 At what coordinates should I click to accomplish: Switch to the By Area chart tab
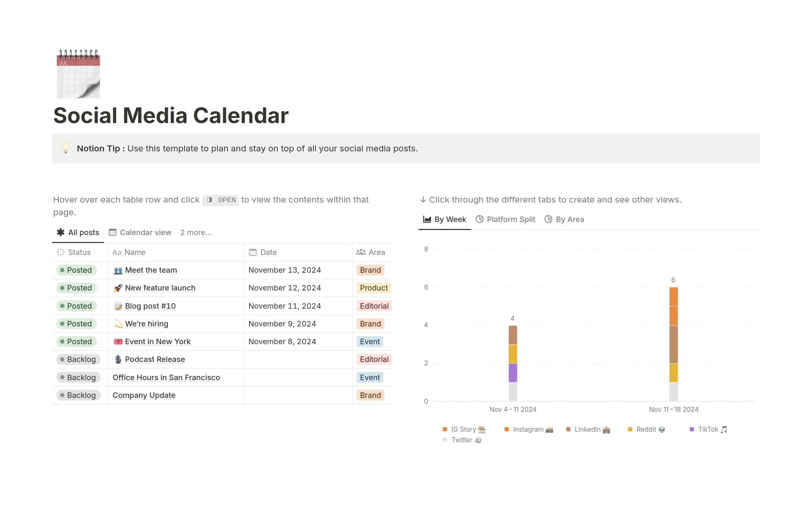(564, 219)
